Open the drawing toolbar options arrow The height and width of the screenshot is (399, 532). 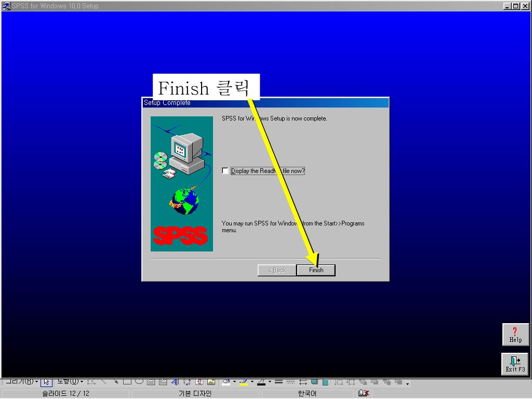(408, 383)
